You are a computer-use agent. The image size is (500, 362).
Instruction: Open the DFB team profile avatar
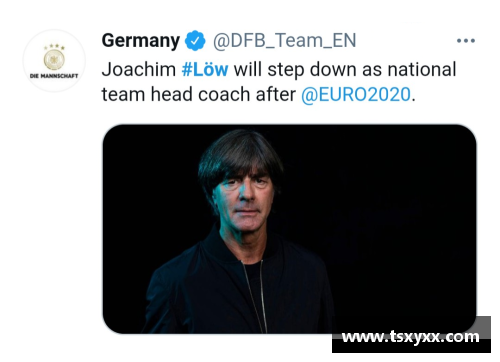tap(54, 61)
